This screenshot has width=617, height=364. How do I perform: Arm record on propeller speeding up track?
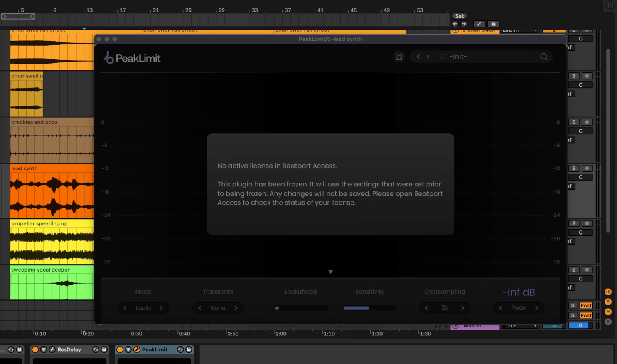tap(587, 223)
